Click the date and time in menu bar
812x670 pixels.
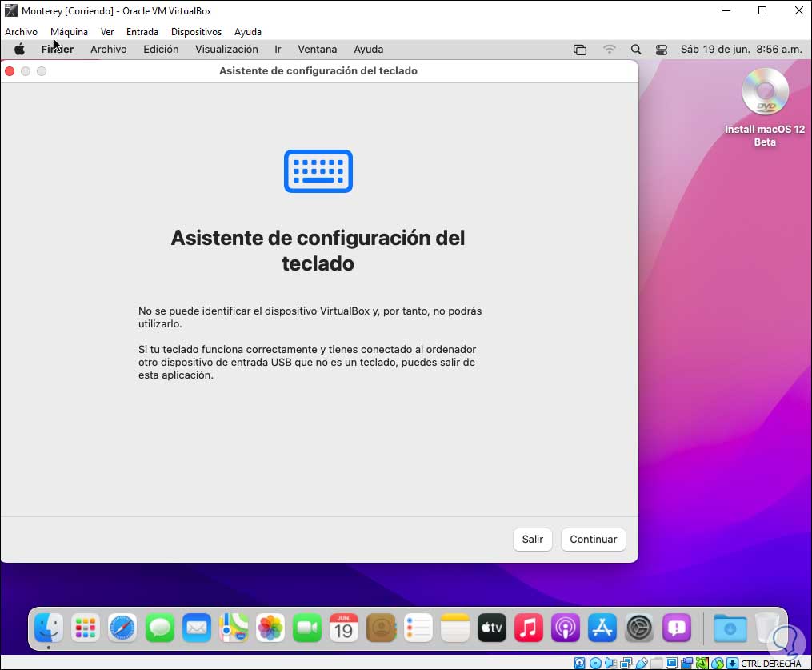[742, 49]
